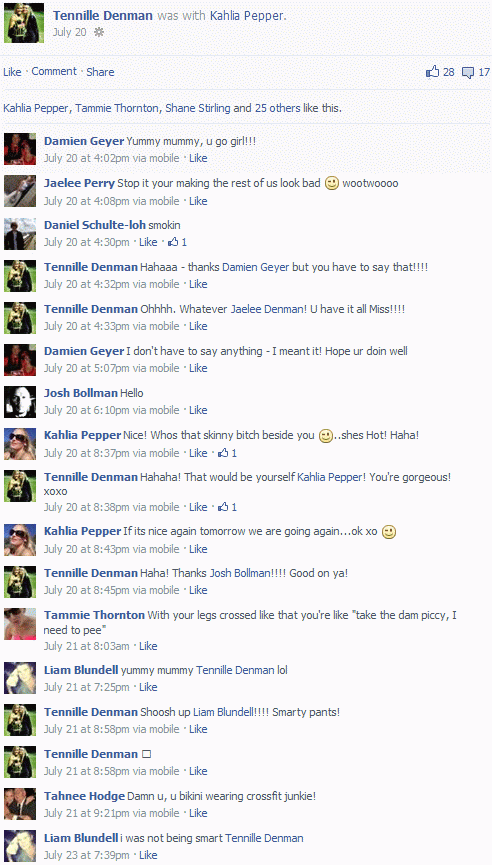
Task: Click thumbs-up count on Daniel Schulte-loh's comment
Action: coord(178,242)
